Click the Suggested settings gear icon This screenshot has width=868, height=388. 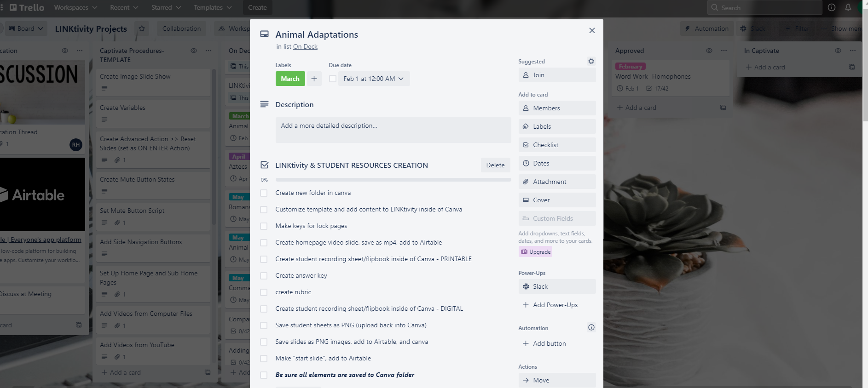(x=591, y=61)
